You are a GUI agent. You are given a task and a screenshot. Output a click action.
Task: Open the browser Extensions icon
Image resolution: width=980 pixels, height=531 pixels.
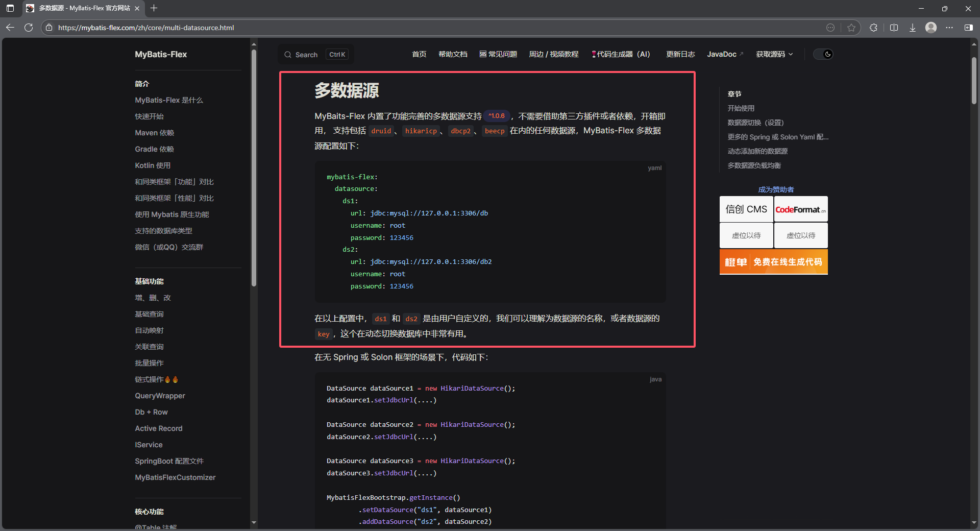873,28
